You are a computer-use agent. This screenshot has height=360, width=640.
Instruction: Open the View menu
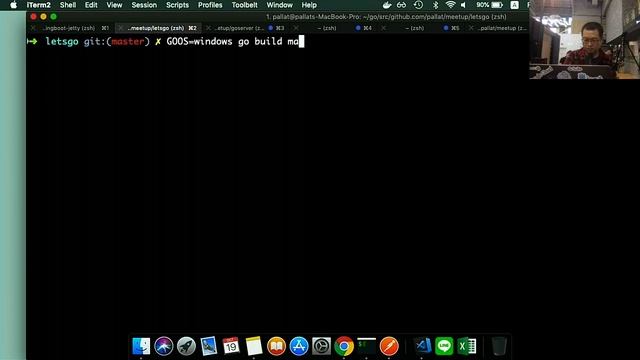pos(114,5)
